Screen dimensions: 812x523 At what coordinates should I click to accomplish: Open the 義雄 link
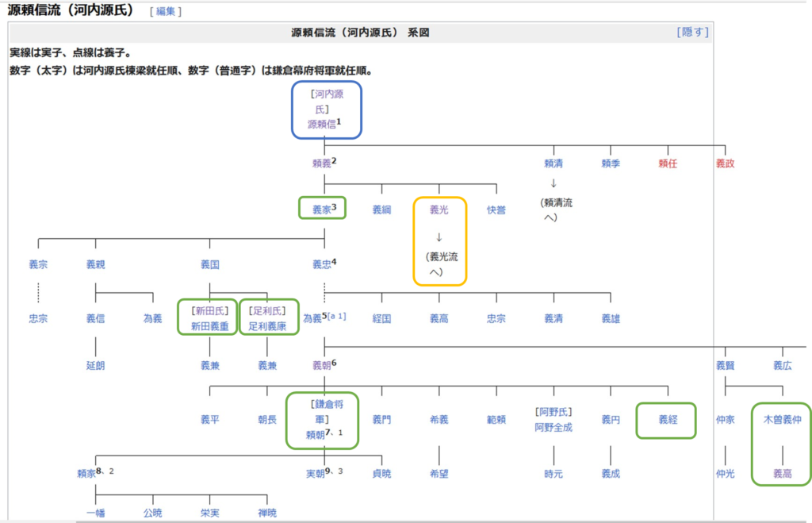tap(611, 318)
